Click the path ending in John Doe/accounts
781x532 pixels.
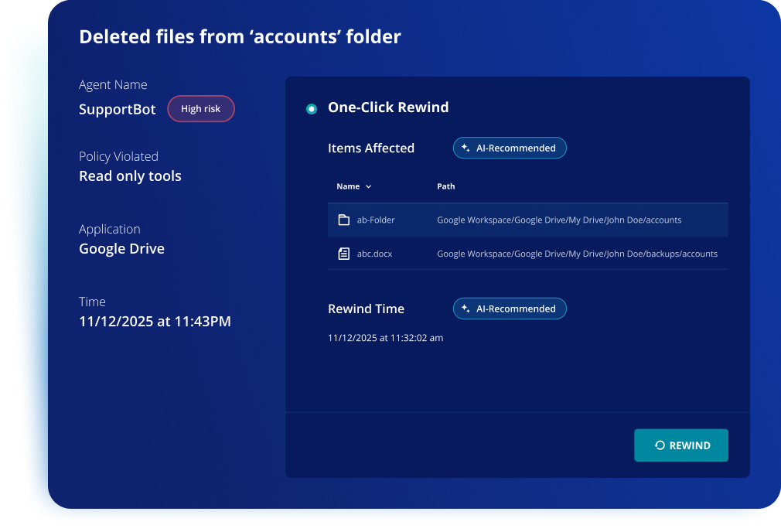click(x=559, y=220)
